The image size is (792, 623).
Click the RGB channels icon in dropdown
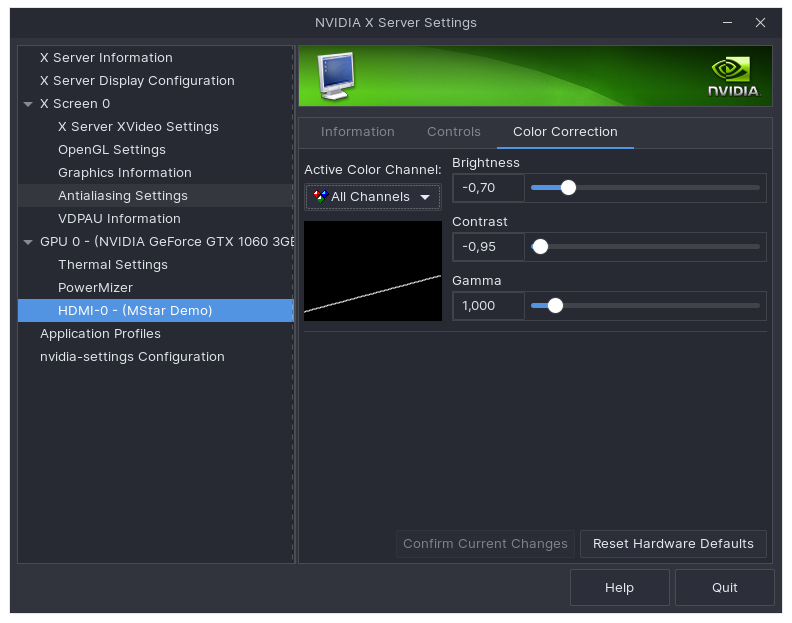click(x=319, y=197)
